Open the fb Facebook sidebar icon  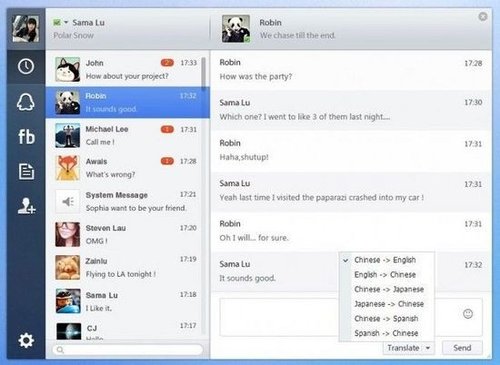26,137
